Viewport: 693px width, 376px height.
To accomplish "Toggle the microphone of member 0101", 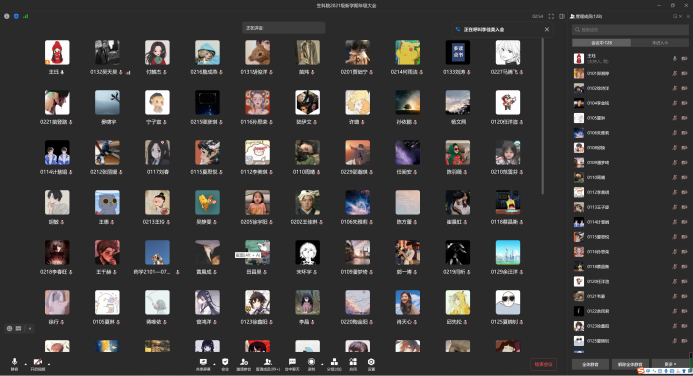I will 674,73.
